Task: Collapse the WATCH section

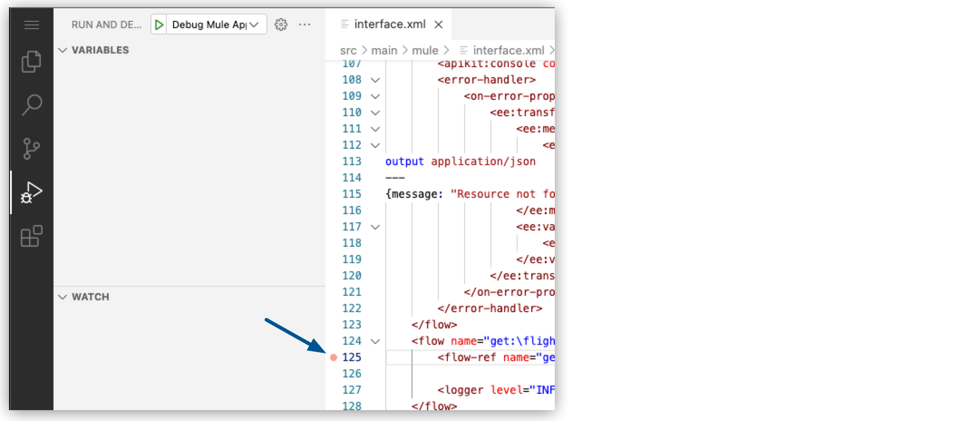Action: click(x=63, y=297)
